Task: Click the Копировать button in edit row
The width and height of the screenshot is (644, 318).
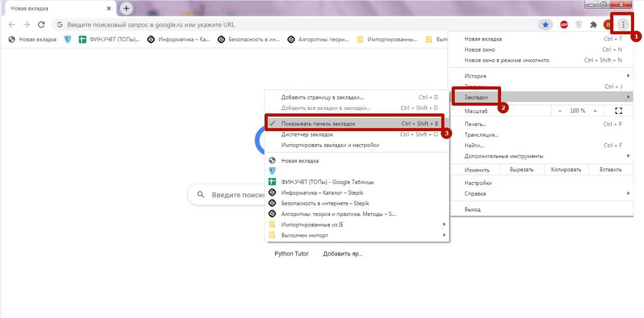Action: (x=567, y=170)
